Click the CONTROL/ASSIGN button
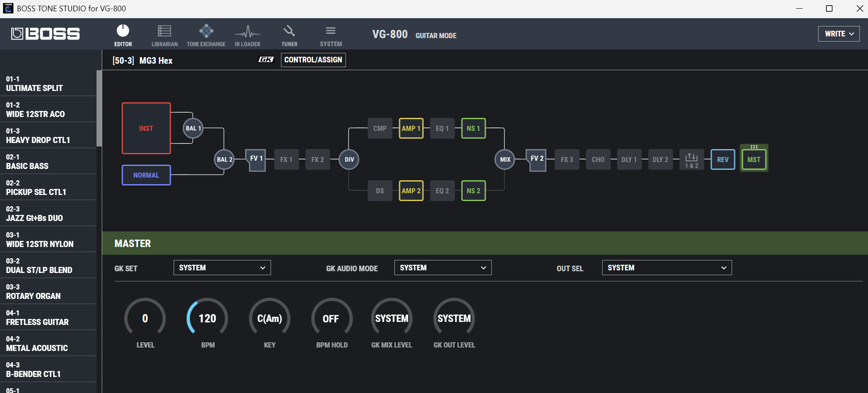The width and height of the screenshot is (868, 393). coord(313,60)
